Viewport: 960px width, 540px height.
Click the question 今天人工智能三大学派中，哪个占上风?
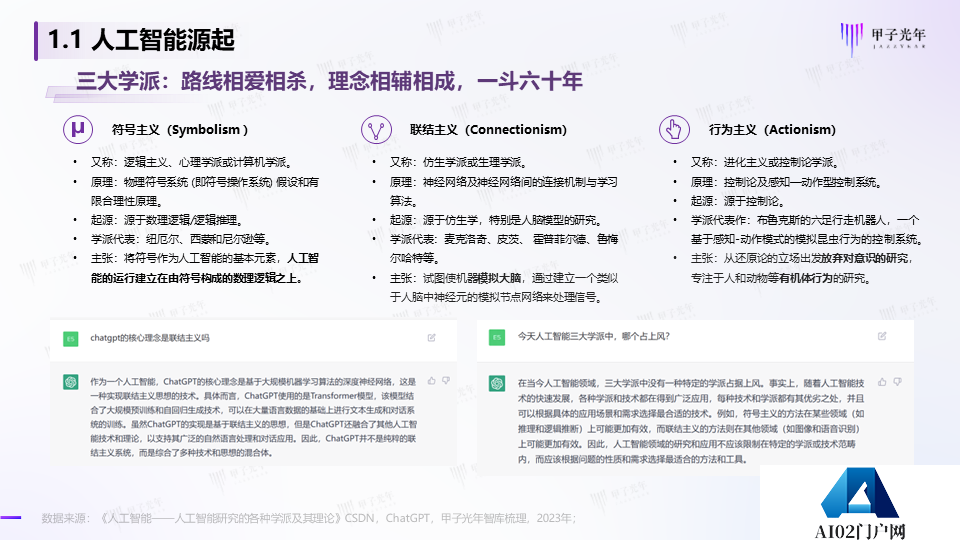tap(594, 336)
